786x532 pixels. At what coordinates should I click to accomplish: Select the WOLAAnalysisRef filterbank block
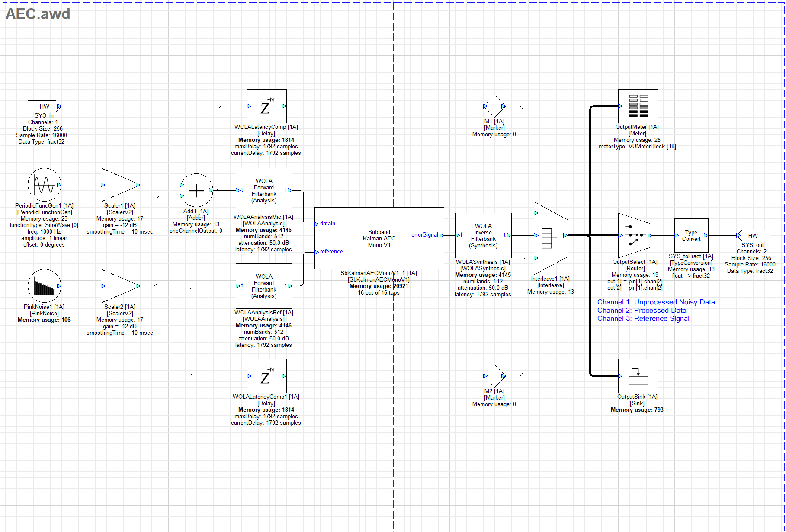(x=264, y=286)
